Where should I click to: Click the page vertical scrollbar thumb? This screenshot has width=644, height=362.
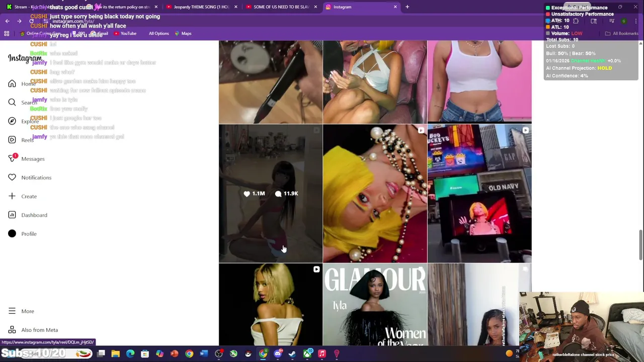640,245
